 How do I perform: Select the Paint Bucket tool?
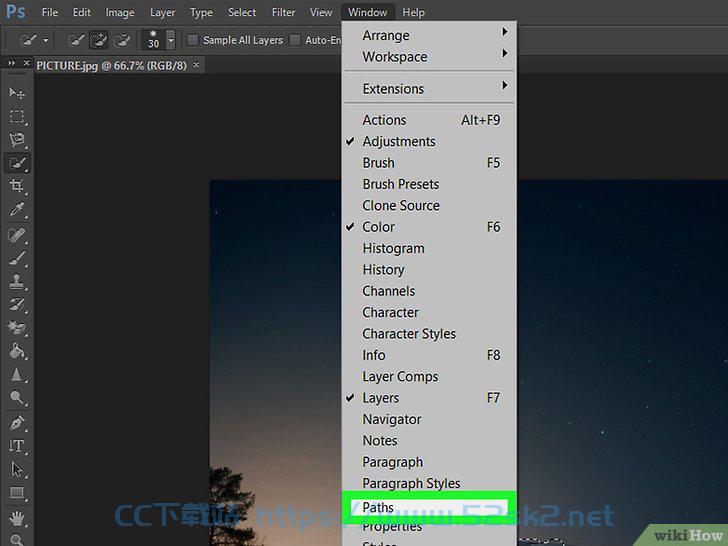click(x=17, y=351)
